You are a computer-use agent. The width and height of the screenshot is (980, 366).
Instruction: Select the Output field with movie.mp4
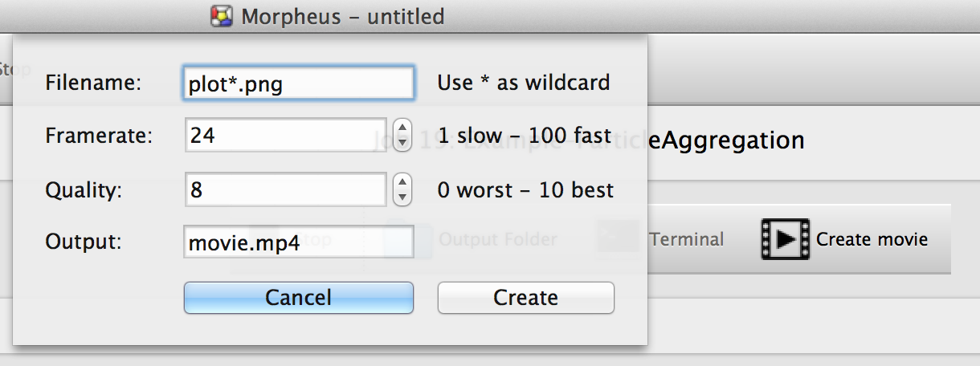[x=298, y=242]
